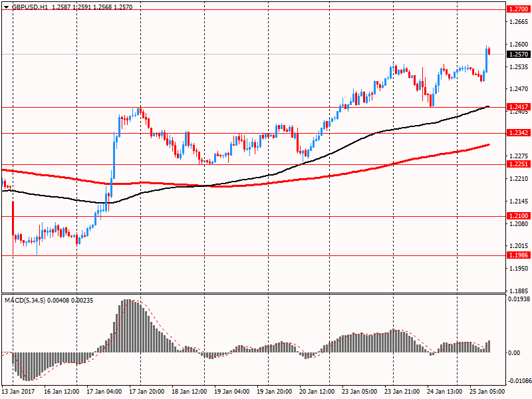The width and height of the screenshot is (532, 399).
Task: Select the 1.1950 price axis tick
Action: tap(519, 268)
